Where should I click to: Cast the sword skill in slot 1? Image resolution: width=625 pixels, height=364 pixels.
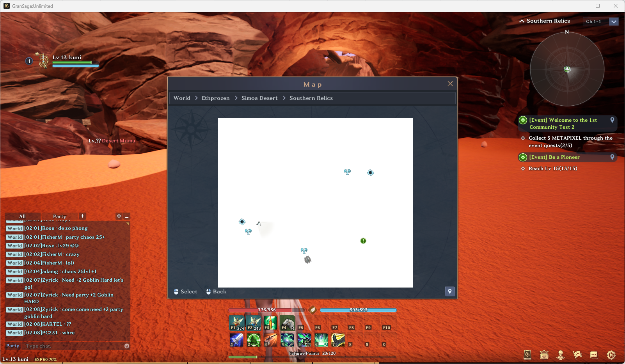click(237, 340)
